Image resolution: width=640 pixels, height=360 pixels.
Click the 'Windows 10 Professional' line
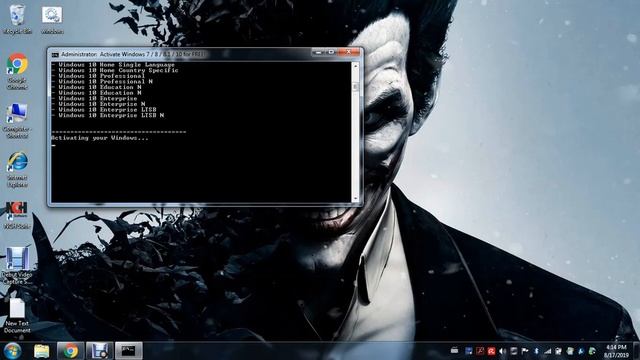pyautogui.click(x=102, y=76)
